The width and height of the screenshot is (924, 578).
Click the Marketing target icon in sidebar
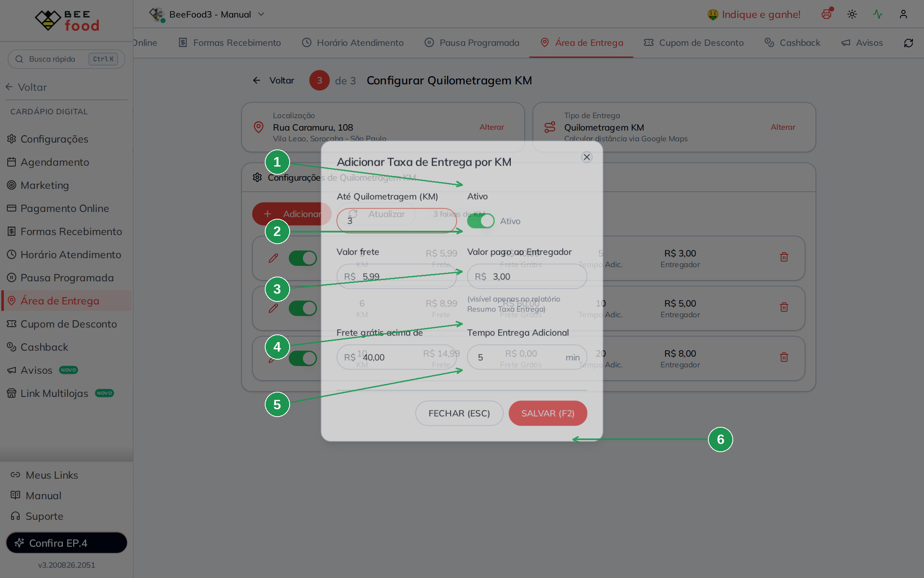click(x=12, y=185)
